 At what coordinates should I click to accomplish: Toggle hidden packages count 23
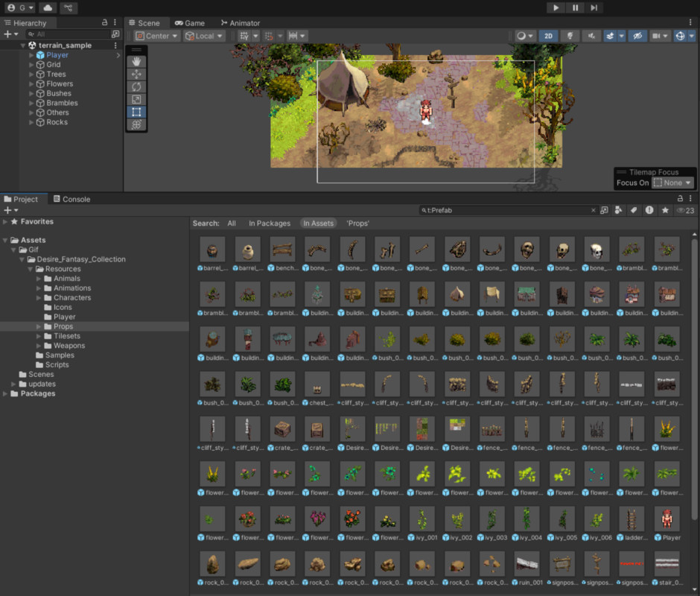[686, 210]
